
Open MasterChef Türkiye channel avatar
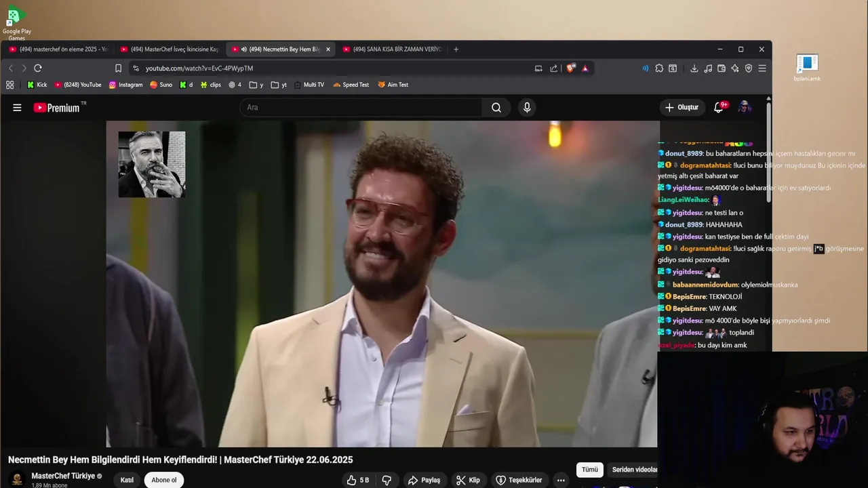click(18, 479)
